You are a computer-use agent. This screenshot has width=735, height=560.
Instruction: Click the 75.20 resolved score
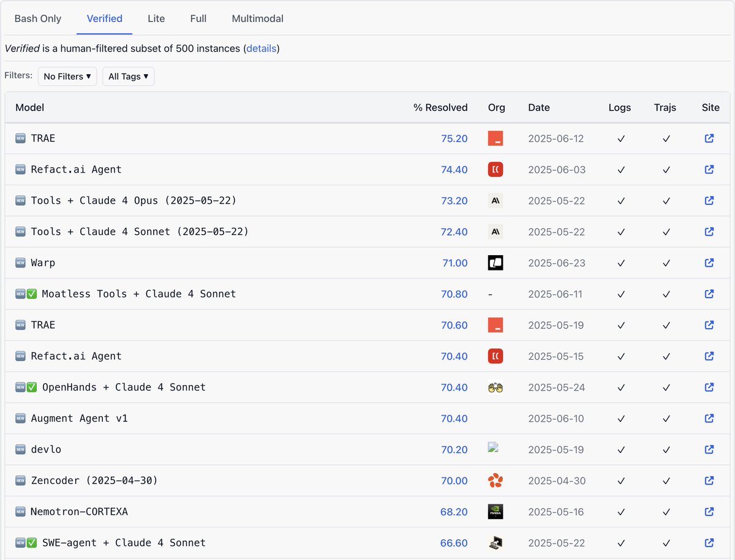tap(454, 138)
